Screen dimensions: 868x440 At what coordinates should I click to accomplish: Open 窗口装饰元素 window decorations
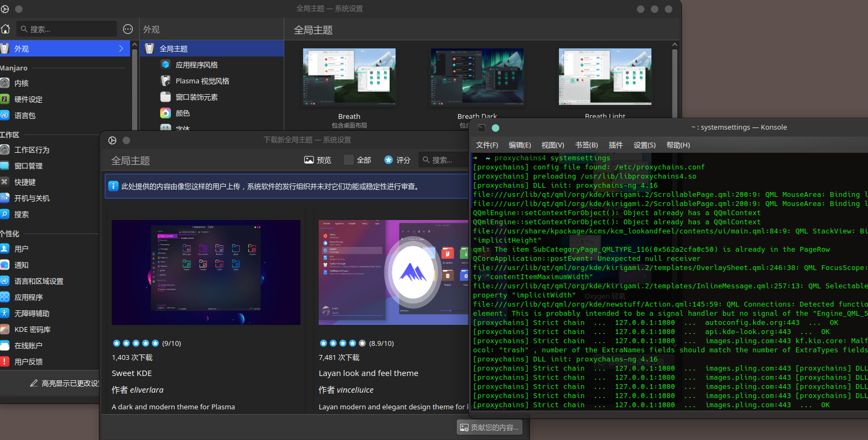click(196, 97)
